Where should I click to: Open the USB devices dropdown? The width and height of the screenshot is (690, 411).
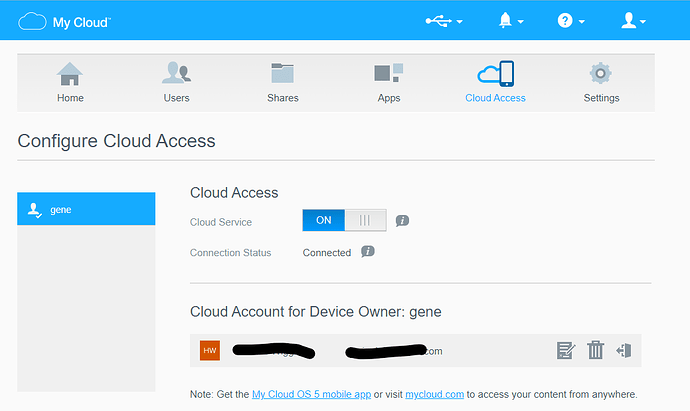[444, 21]
